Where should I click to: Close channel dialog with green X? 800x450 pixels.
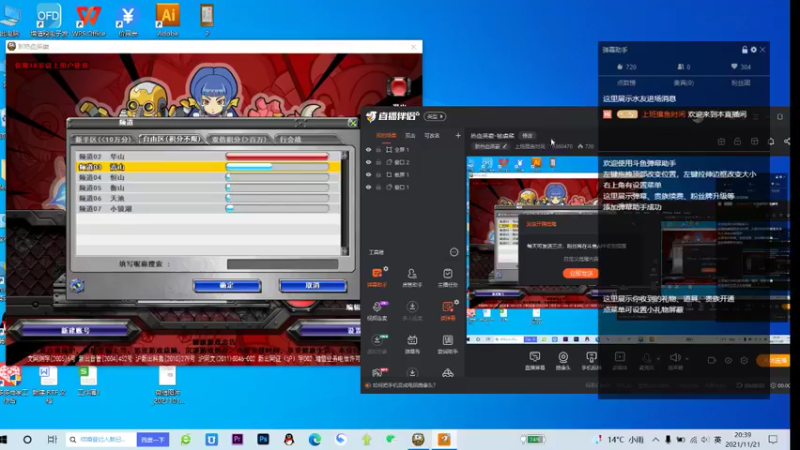[x=353, y=122]
